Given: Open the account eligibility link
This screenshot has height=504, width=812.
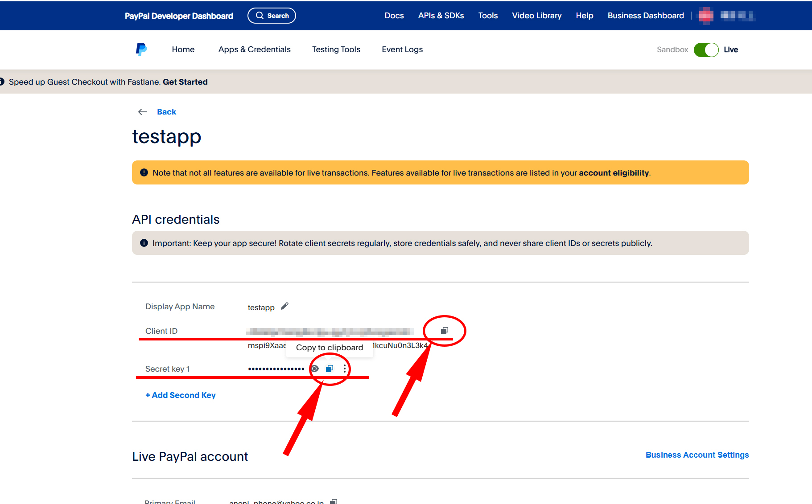Looking at the screenshot, I should click(x=614, y=173).
